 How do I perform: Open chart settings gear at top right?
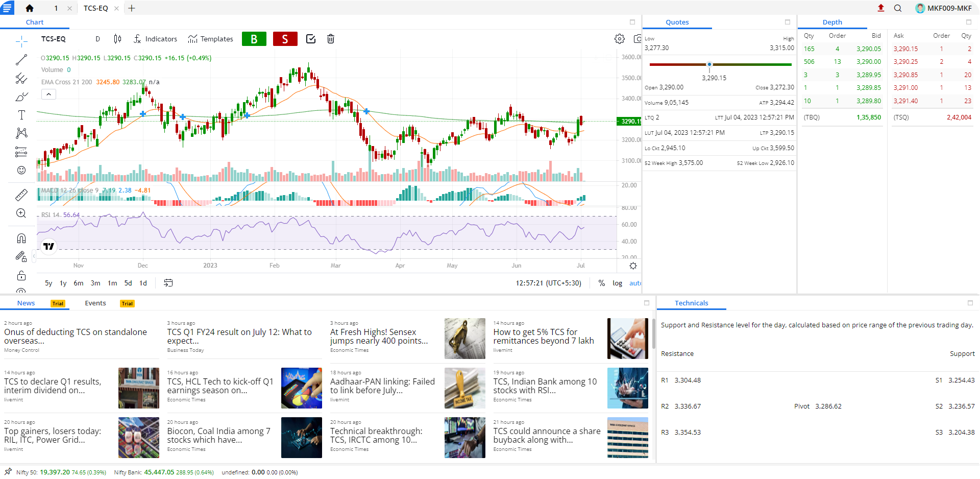coord(620,39)
